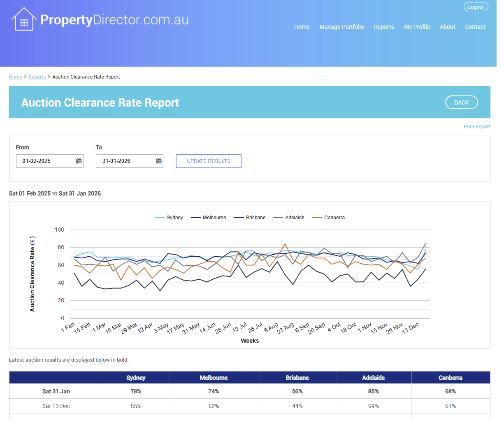Open Reports from the top menu

pyautogui.click(x=383, y=27)
